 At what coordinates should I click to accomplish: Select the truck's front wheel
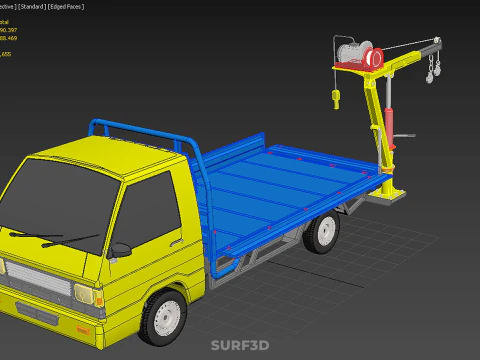[163, 318]
